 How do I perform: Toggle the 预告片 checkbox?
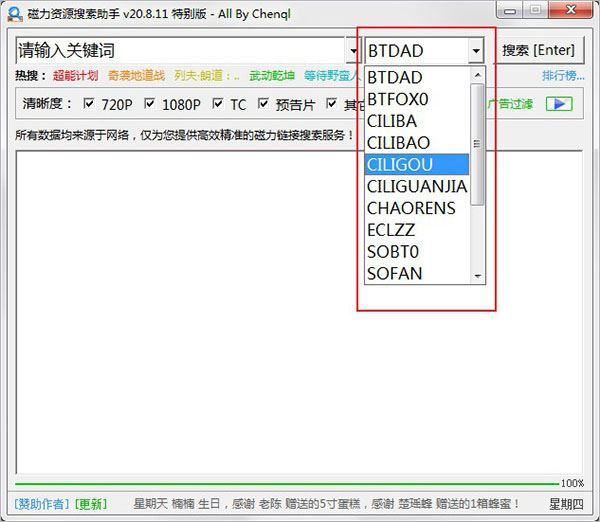coord(263,103)
